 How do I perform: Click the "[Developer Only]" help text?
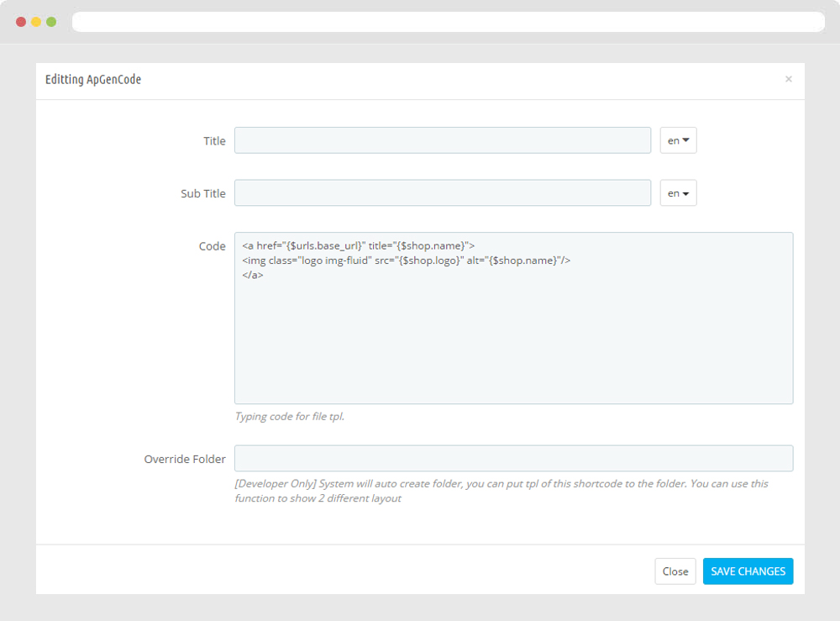(501, 491)
